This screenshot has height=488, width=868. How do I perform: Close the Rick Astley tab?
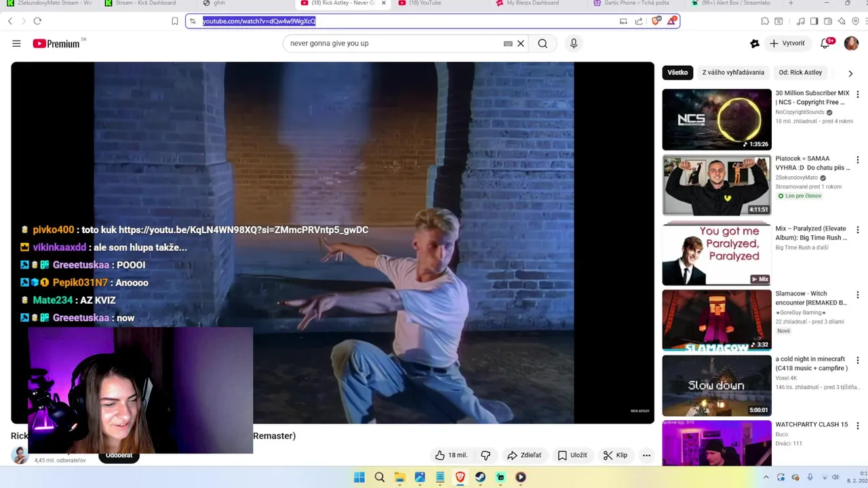point(384,3)
